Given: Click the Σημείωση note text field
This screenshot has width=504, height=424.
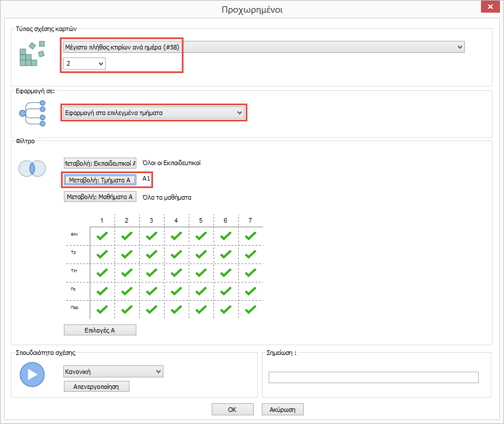Looking at the screenshot, I should pyautogui.click(x=373, y=377).
